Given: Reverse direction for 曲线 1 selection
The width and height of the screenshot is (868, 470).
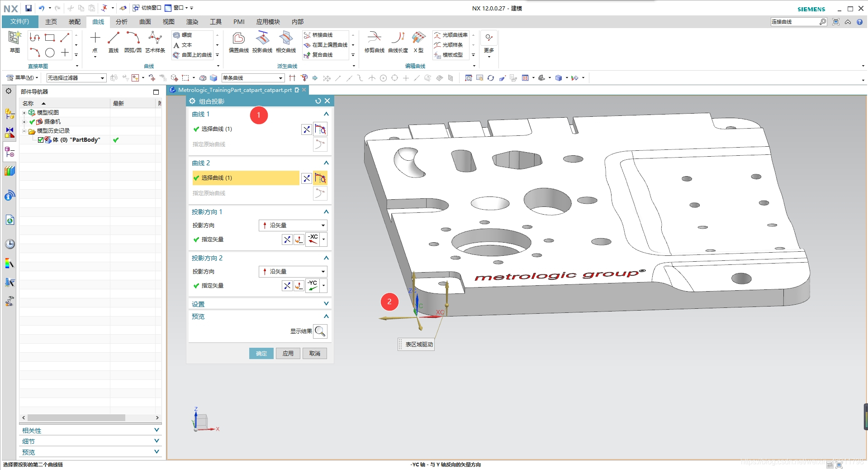Looking at the screenshot, I should coord(307,129).
